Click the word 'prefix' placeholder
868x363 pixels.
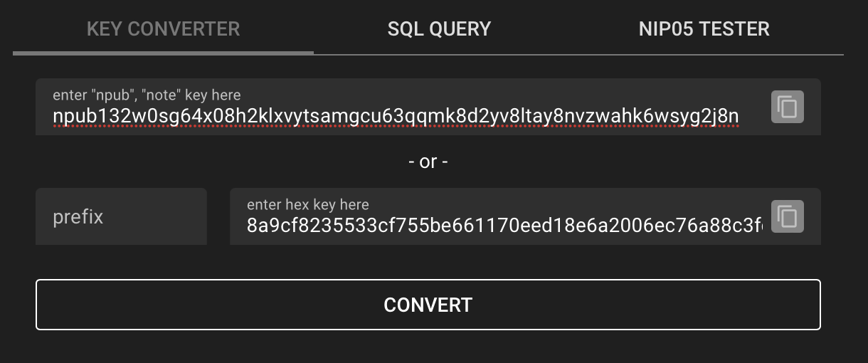coord(78,217)
